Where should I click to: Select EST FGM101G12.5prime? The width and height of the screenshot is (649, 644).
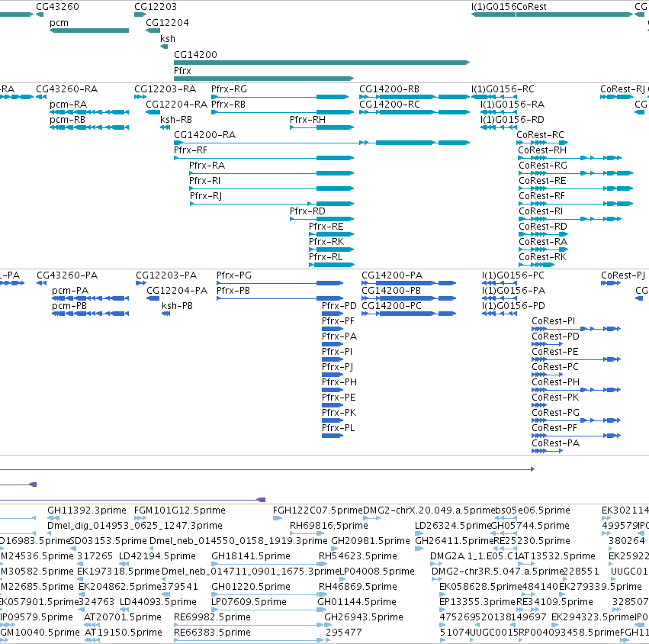pyautogui.click(x=140, y=518)
